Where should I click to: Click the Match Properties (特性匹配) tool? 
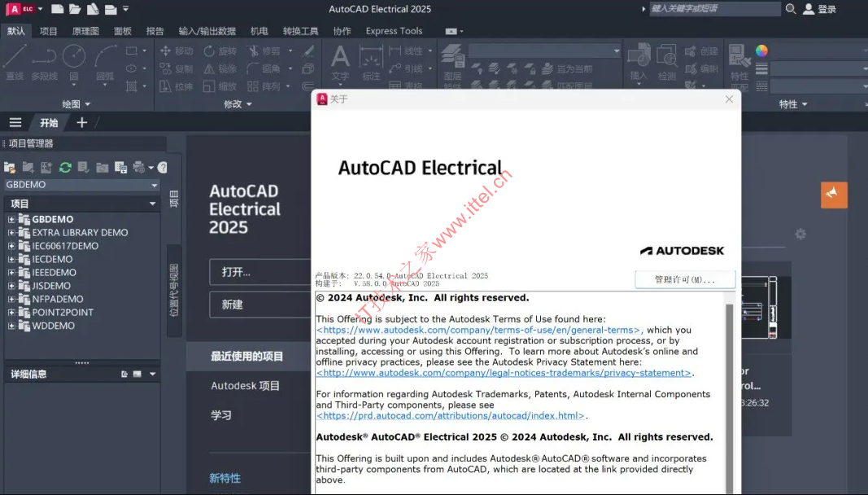[x=739, y=67]
